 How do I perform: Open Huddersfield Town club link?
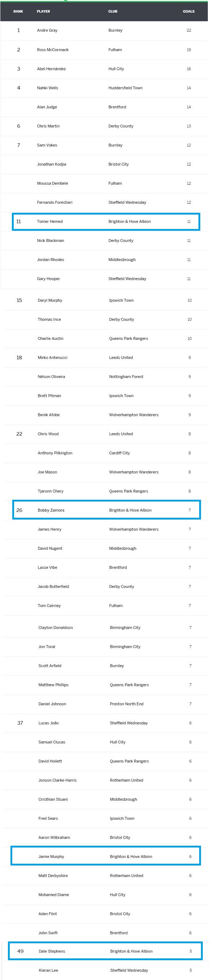(x=126, y=88)
